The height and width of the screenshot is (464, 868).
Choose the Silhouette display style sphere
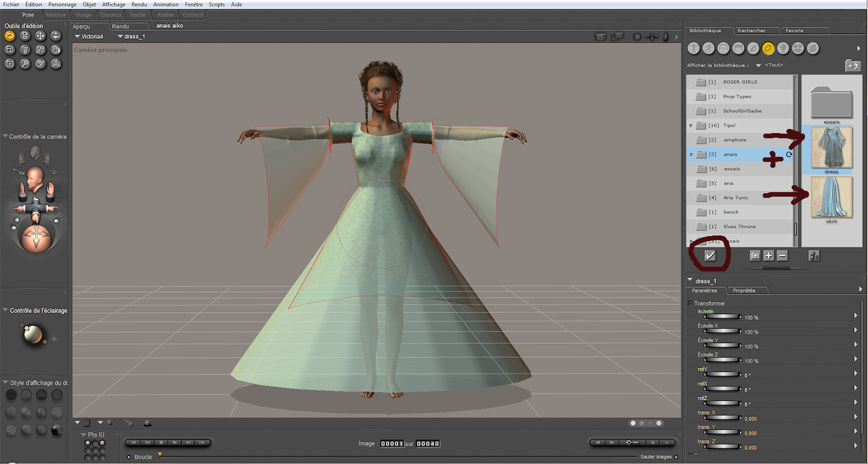(11, 395)
